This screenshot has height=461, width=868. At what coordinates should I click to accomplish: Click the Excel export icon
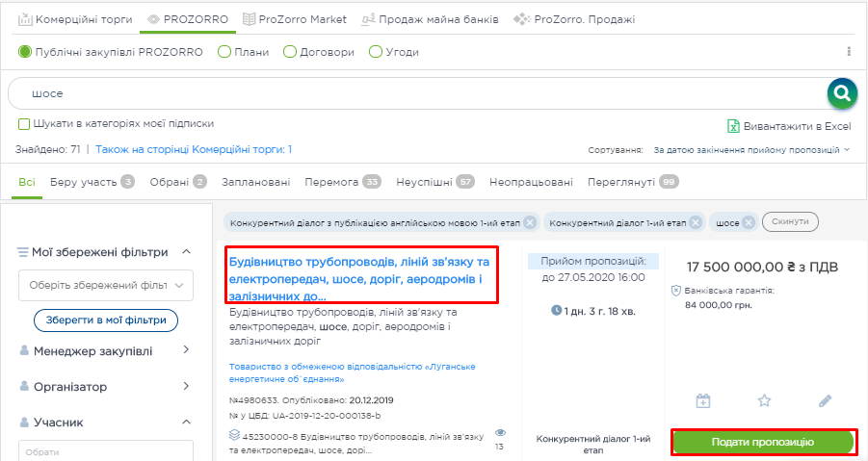(x=733, y=126)
